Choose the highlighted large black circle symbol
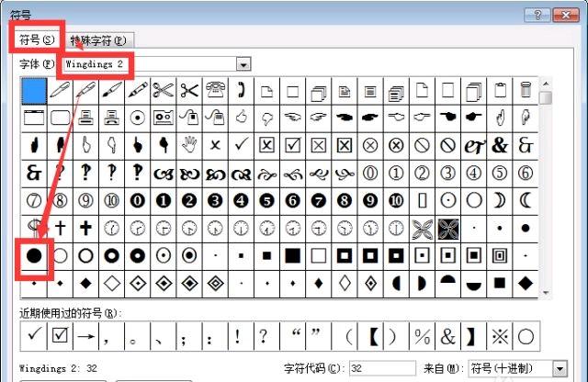Viewport: 588px width, 382px height. (x=35, y=254)
